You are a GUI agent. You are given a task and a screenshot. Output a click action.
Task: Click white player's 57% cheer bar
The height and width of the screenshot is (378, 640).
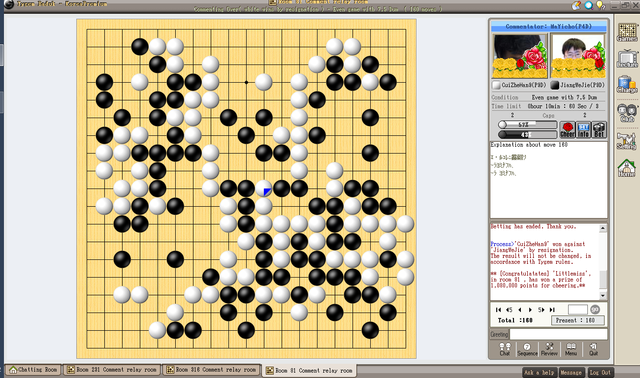(527, 125)
